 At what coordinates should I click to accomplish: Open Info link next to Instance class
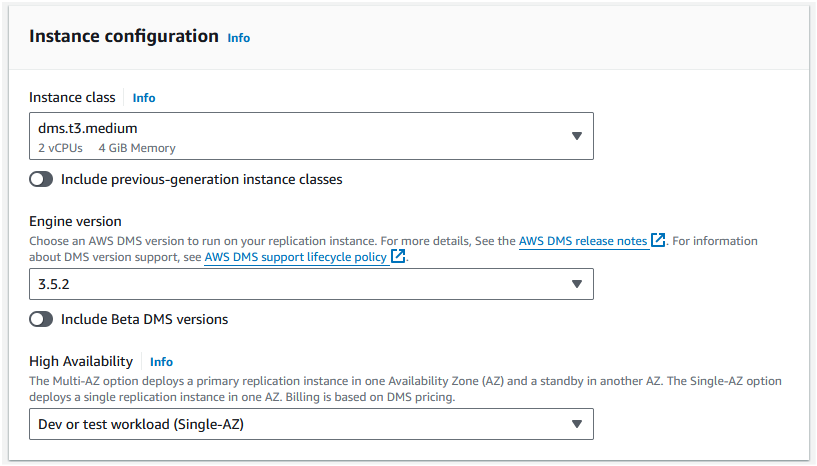click(x=144, y=98)
